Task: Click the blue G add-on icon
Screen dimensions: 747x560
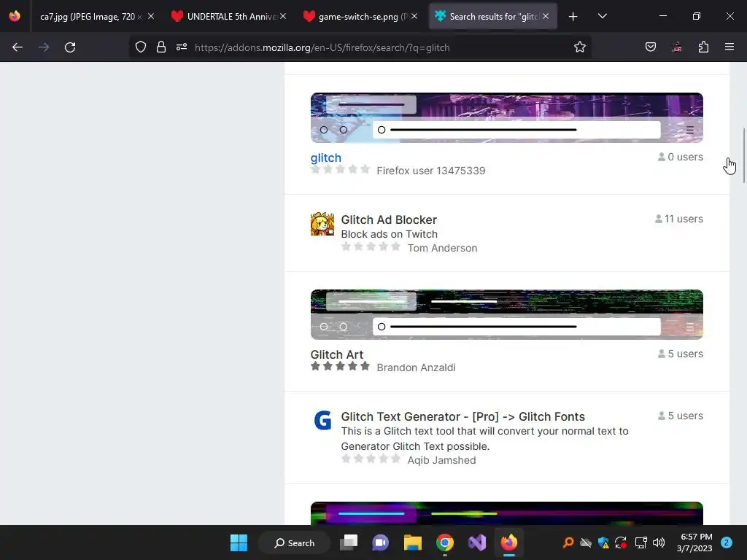Action: (x=322, y=421)
